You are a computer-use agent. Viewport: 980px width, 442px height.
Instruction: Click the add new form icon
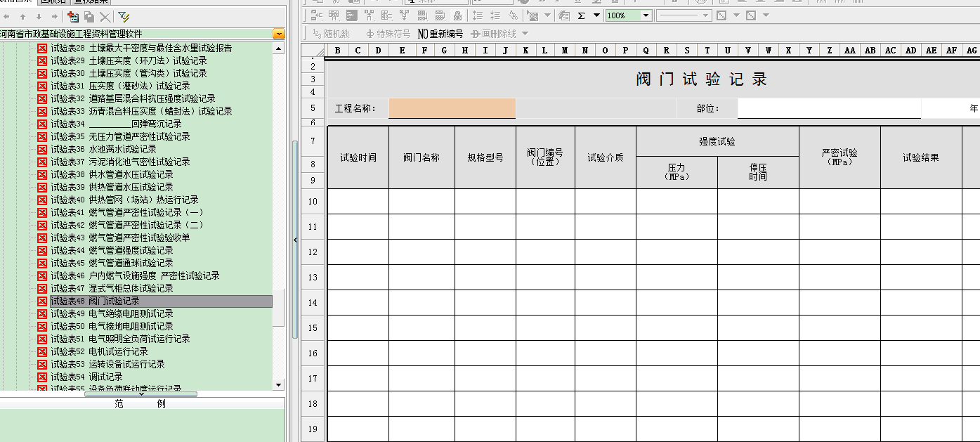72,16
